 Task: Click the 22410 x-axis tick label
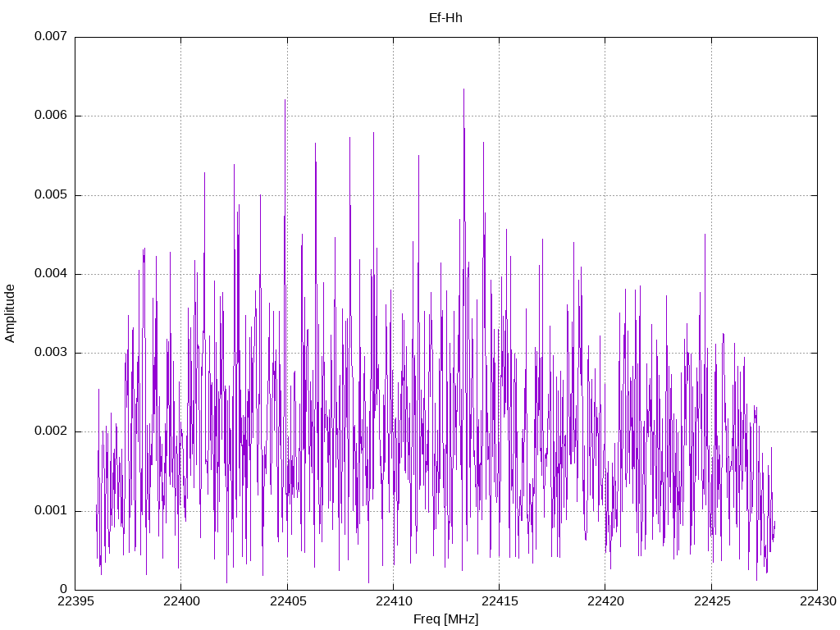click(393, 601)
